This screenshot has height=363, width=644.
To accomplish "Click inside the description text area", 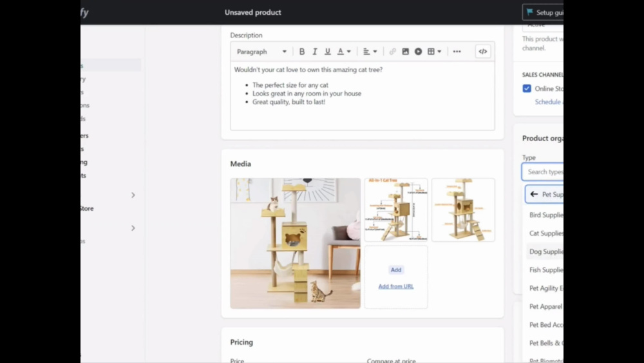I will [x=362, y=95].
